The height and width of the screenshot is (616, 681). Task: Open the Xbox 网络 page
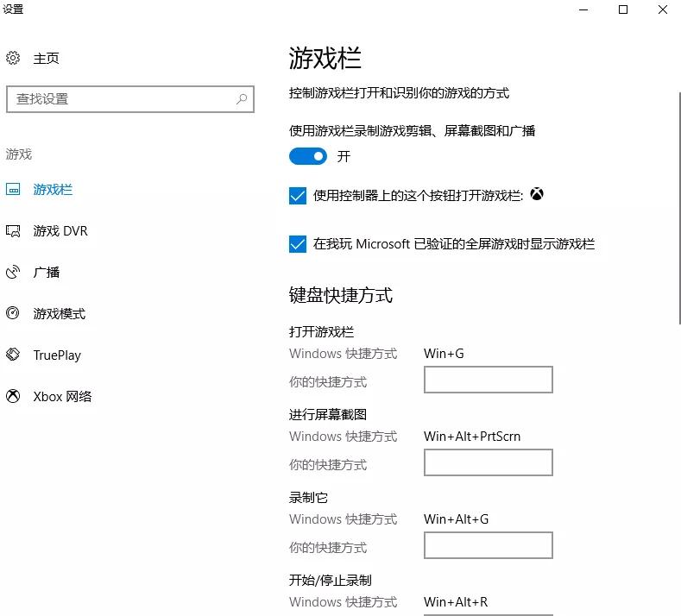[x=62, y=396]
